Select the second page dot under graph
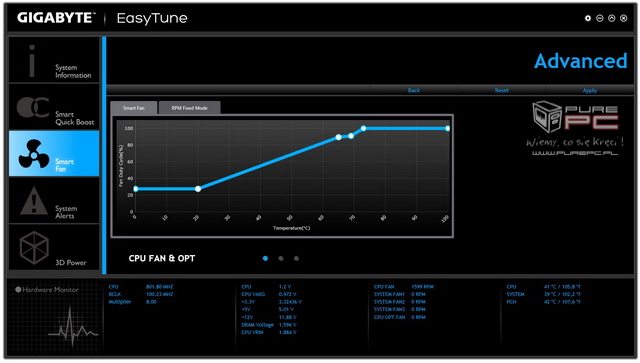 point(281,258)
